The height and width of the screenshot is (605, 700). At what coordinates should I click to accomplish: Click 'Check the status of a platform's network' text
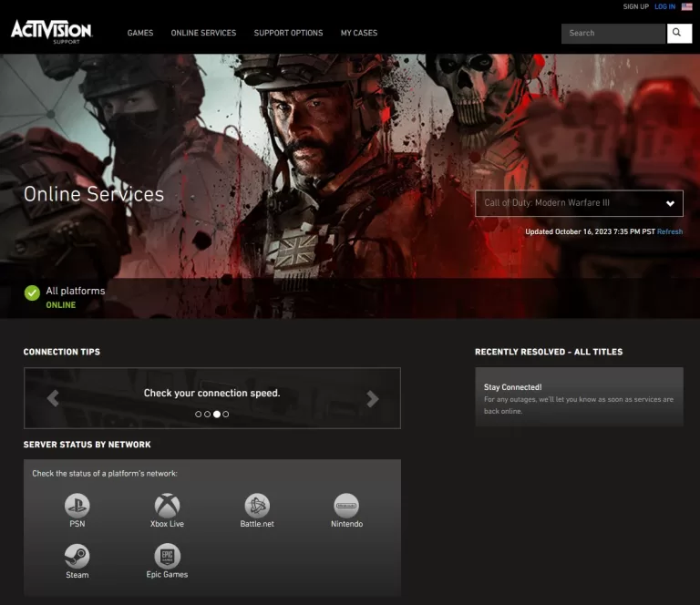click(105, 474)
